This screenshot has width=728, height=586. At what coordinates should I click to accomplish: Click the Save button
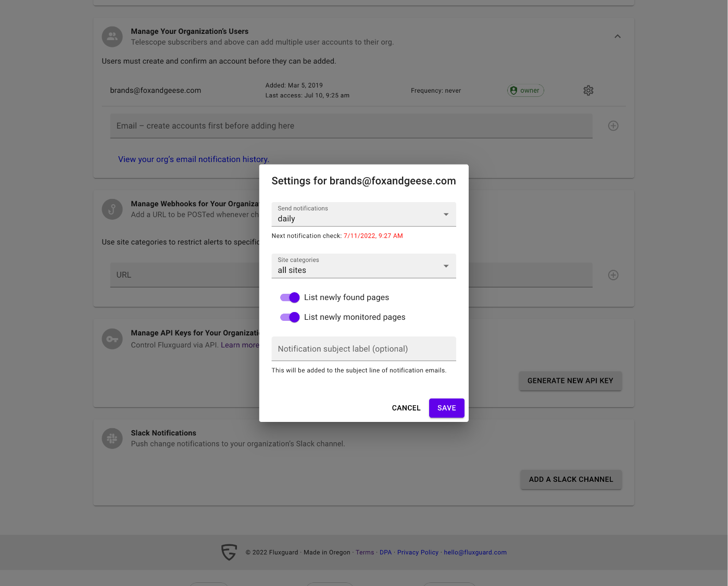point(447,408)
